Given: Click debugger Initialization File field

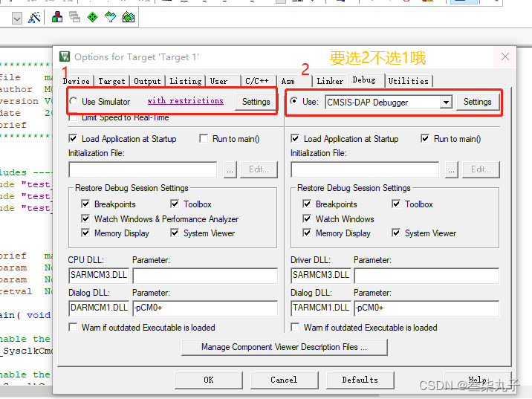Looking at the screenshot, I should click(365, 169).
